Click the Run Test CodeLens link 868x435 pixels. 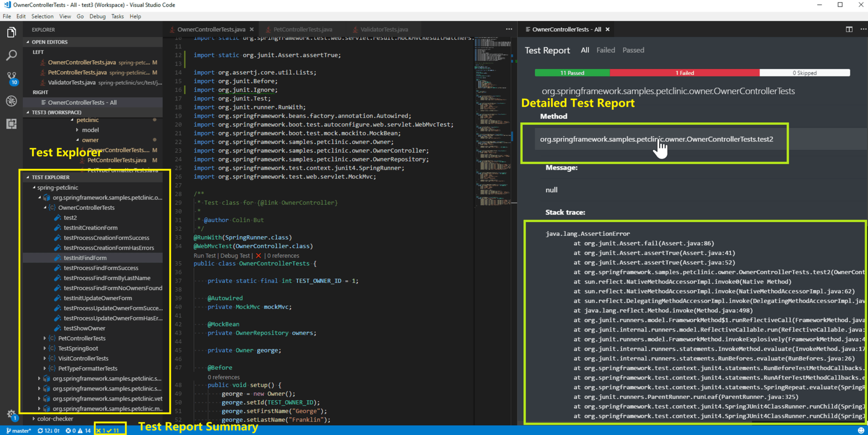click(204, 256)
